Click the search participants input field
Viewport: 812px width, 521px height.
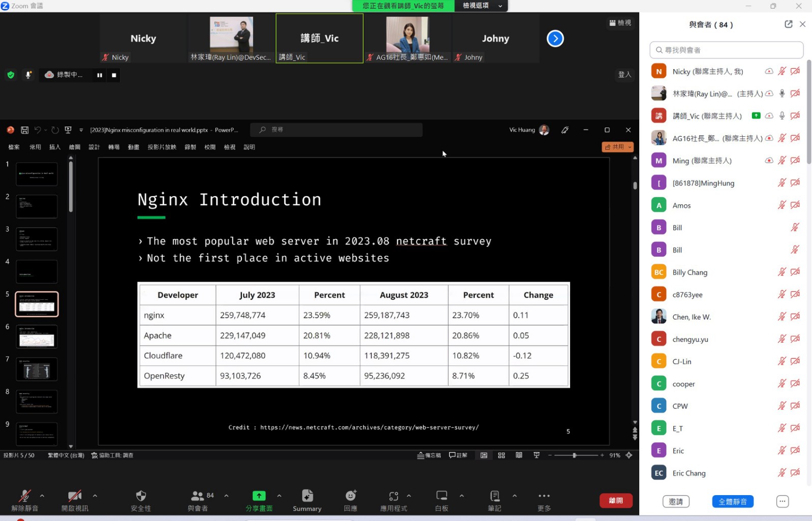(x=727, y=50)
